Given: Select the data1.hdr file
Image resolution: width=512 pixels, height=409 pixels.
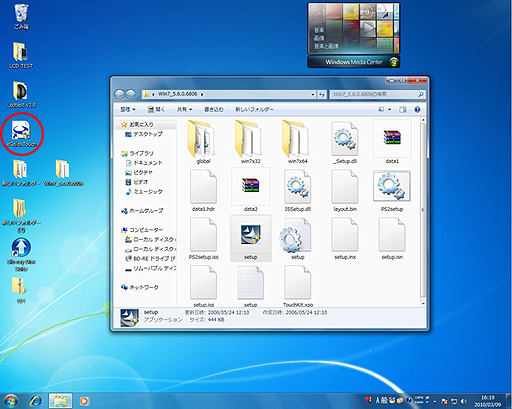Looking at the screenshot, I should point(203,190).
